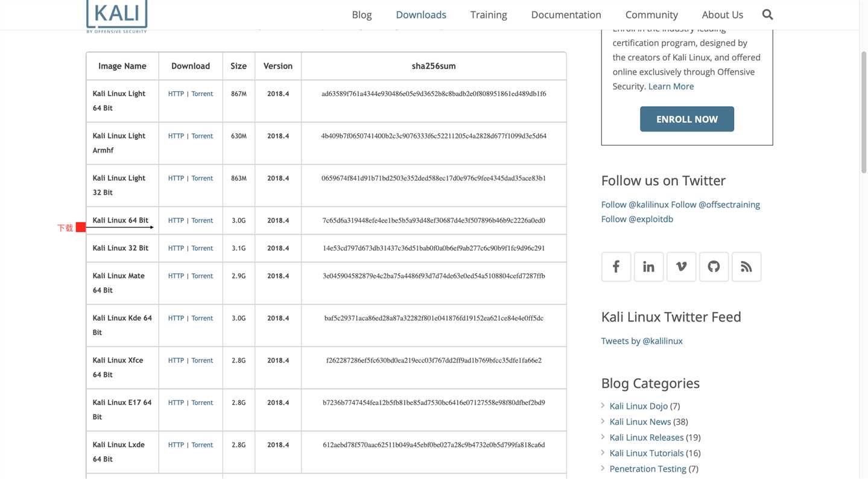Image resolution: width=868 pixels, height=479 pixels.
Task: Open the Vimeo social icon
Action: coord(681,267)
